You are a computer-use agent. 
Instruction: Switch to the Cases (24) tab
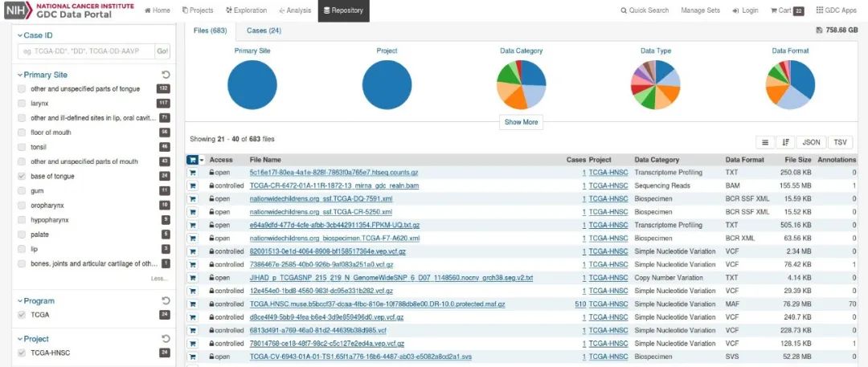pos(264,31)
